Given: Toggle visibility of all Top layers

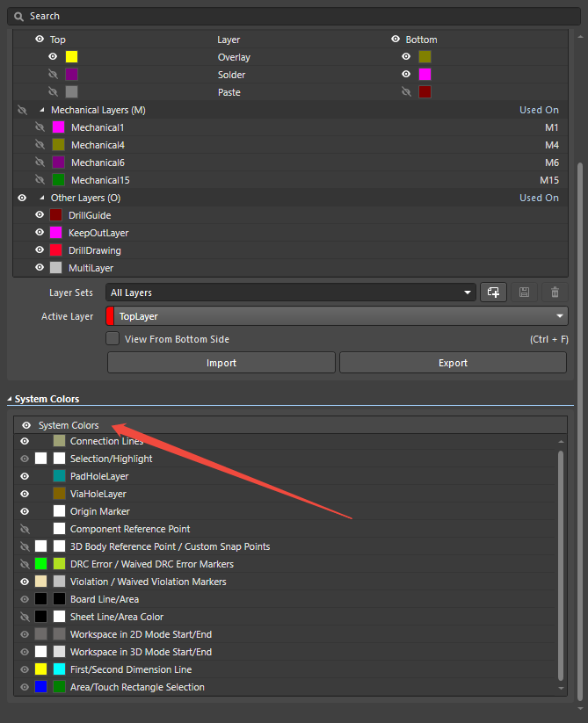Looking at the screenshot, I should point(40,40).
